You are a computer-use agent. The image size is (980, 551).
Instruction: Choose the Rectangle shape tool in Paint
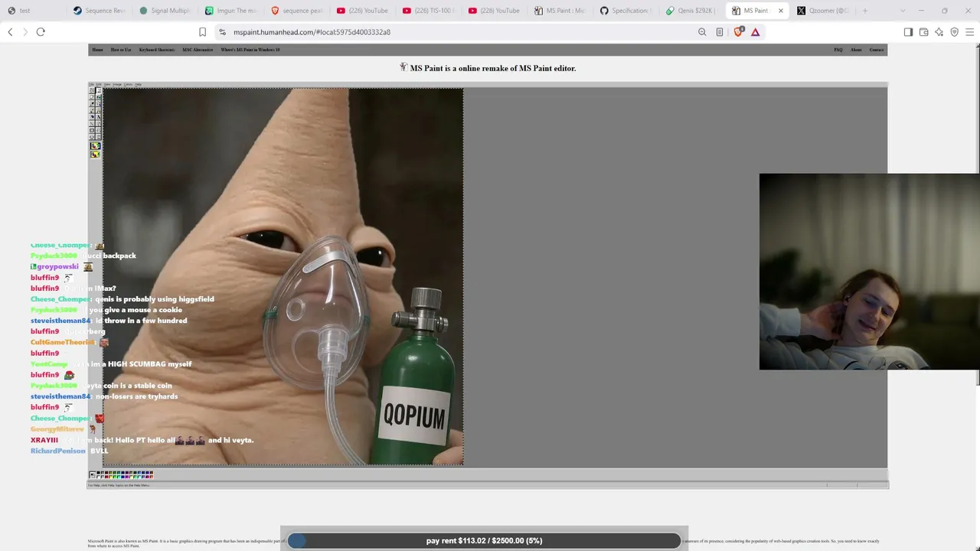[92, 130]
